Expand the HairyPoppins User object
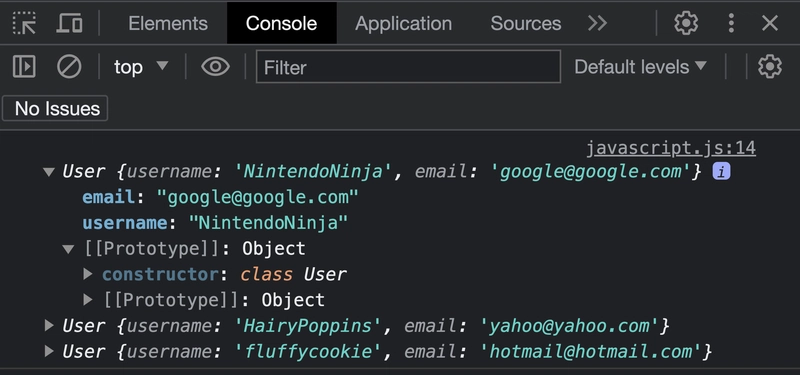 [49, 325]
